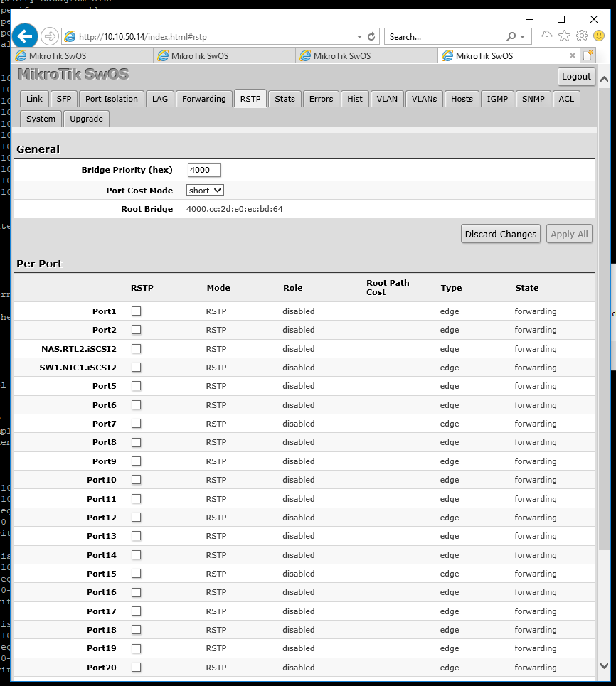Click the Root Path Cost column header

tap(388, 288)
